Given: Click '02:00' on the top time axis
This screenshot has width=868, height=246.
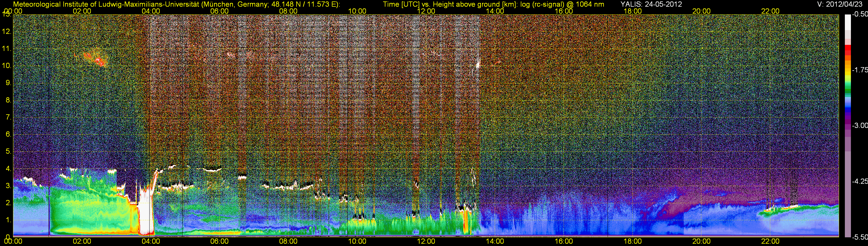Looking at the screenshot, I should pyautogui.click(x=82, y=11).
